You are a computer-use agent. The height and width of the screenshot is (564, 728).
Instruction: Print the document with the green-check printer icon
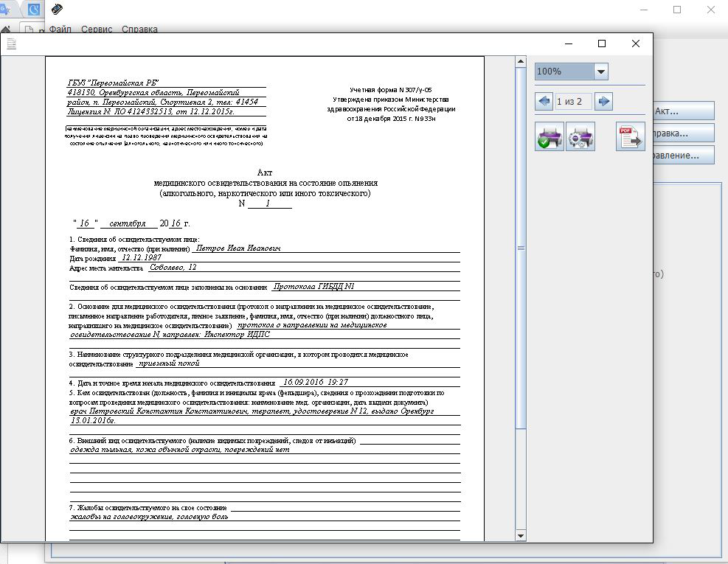[549, 137]
